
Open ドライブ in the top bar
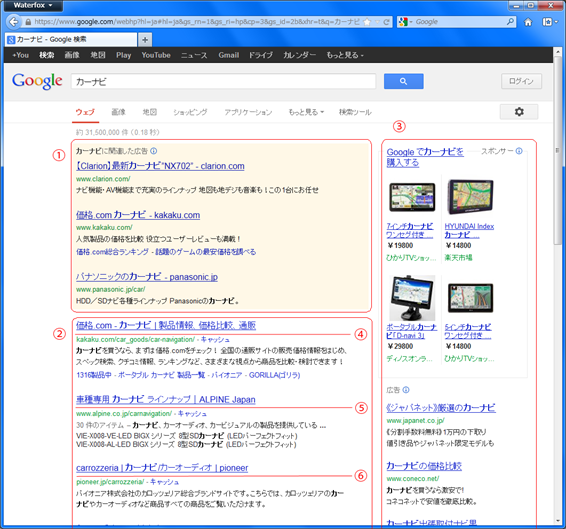coord(261,55)
